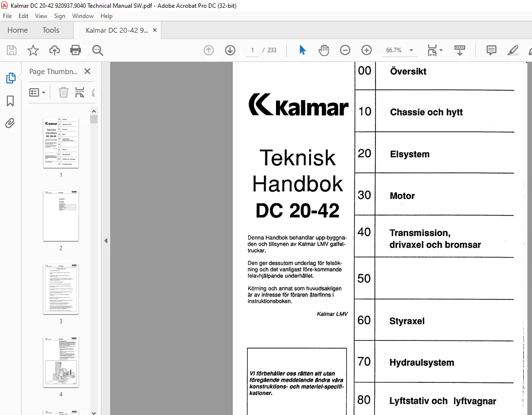Open the Attachments paperclip panel

coord(10,123)
